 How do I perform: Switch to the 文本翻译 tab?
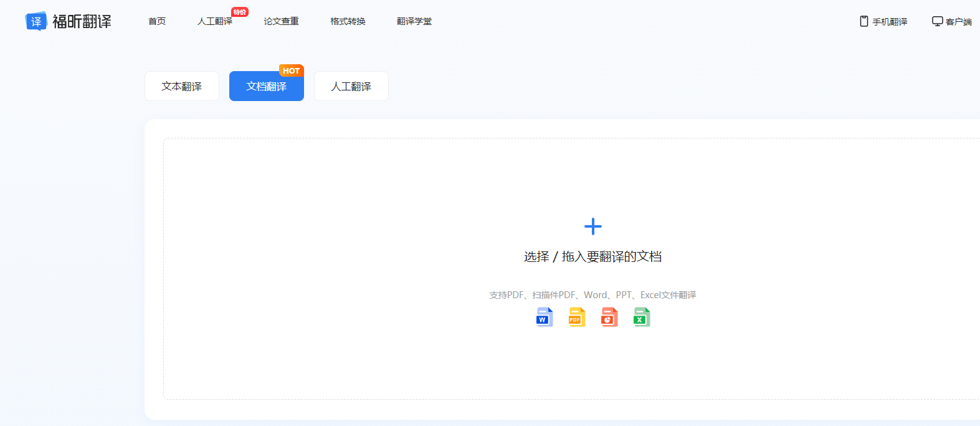click(x=182, y=86)
